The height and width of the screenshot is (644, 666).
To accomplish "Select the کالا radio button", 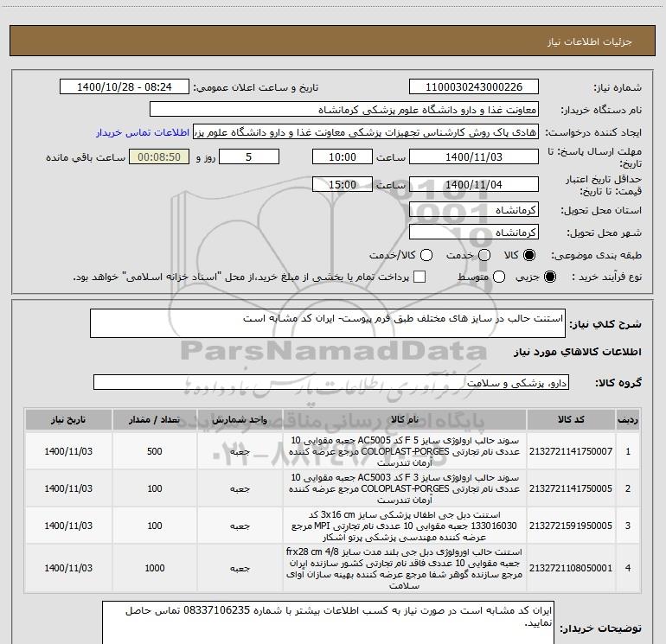I will 529,255.
